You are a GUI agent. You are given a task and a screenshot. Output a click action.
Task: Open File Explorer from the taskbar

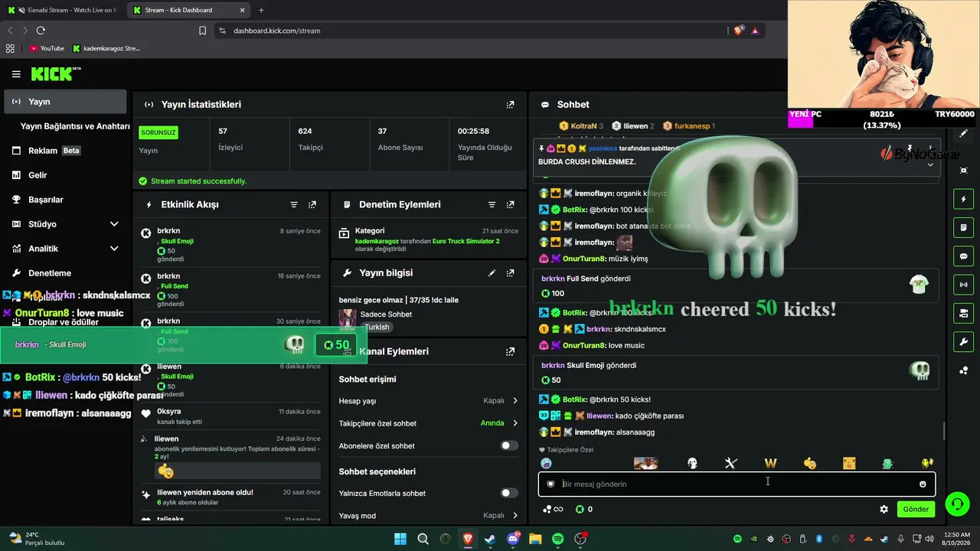tap(535, 539)
